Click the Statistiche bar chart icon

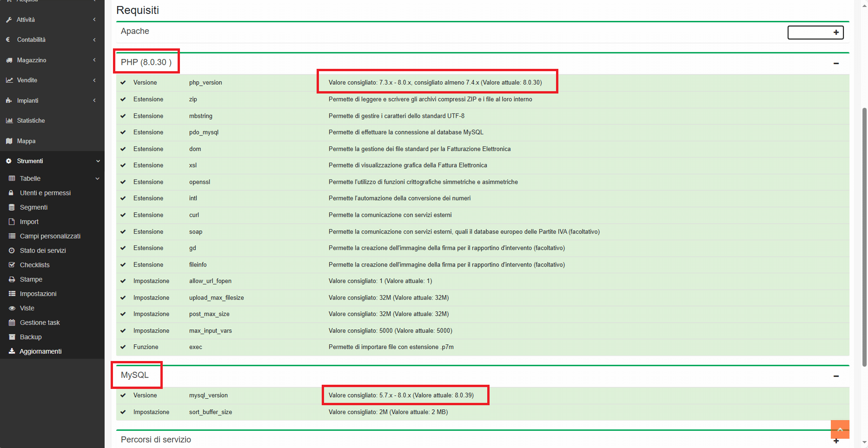pos(9,120)
